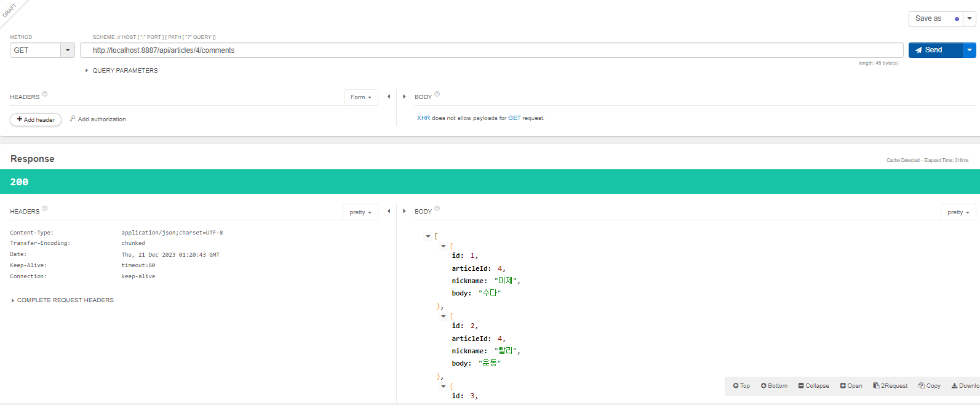Click the Save as button
Image resolution: width=980 pixels, height=405 pixels.
(936, 18)
